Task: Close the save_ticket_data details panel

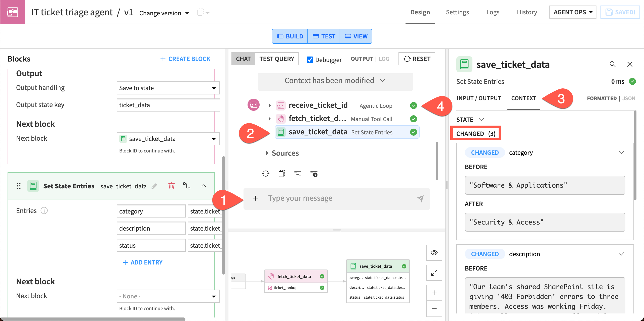Action: [x=630, y=65]
